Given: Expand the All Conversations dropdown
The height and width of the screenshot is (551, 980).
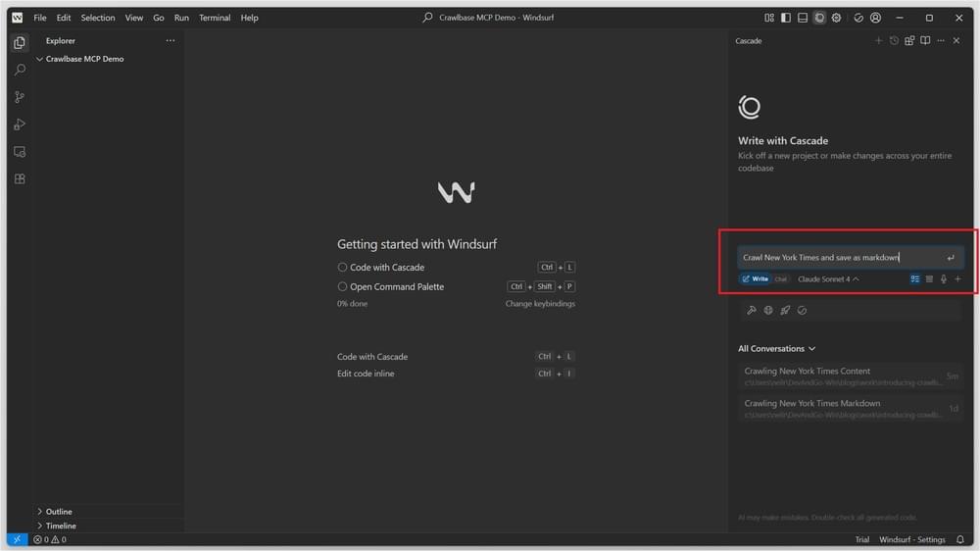Looking at the screenshot, I should [777, 348].
